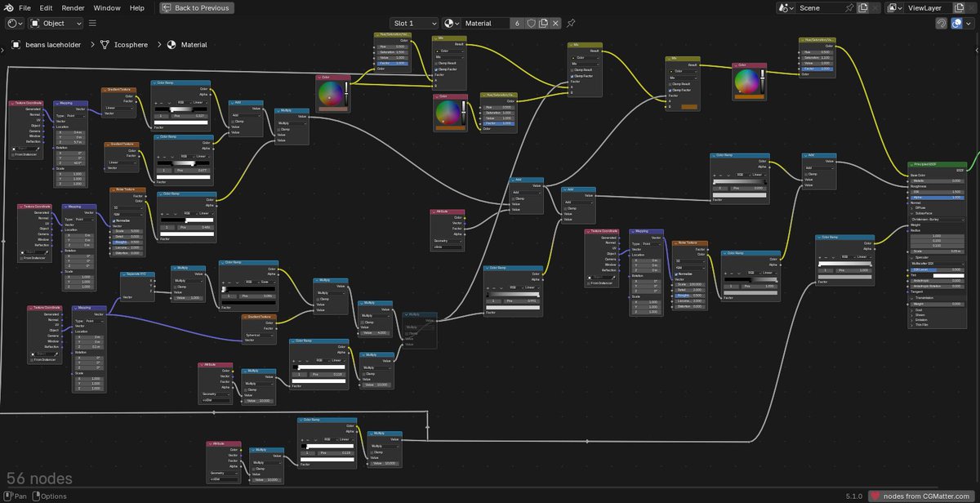Expand the Specular panel in Principled BSDF
Image resolution: width=980 pixels, height=503 pixels.
(912, 257)
